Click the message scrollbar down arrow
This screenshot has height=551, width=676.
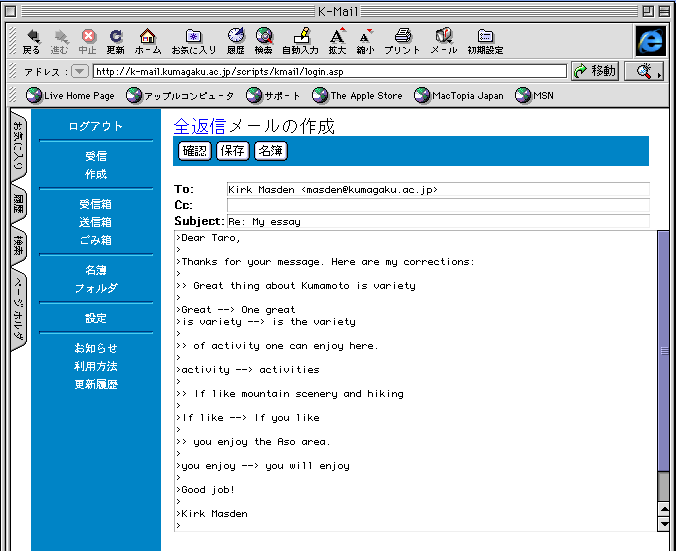pos(664,524)
